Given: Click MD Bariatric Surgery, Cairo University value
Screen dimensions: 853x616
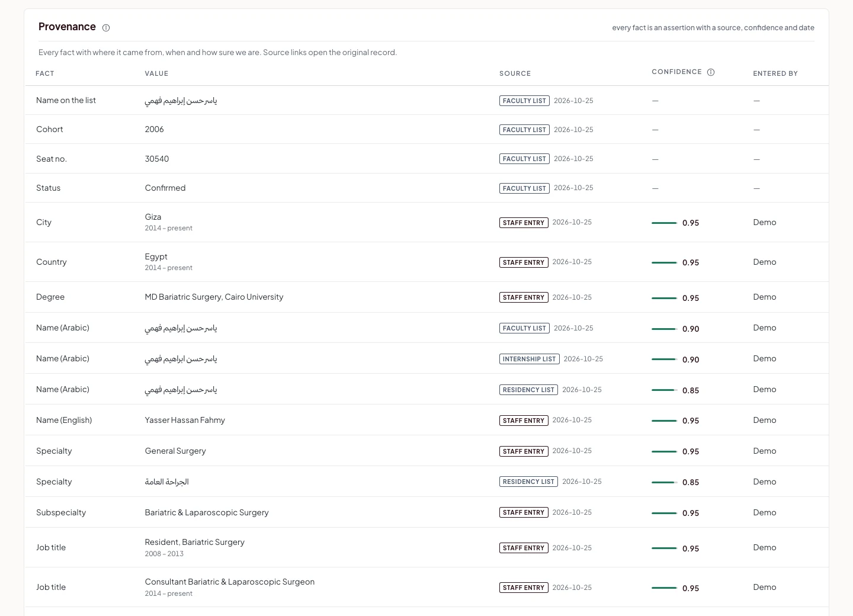Looking at the screenshot, I should [214, 297].
